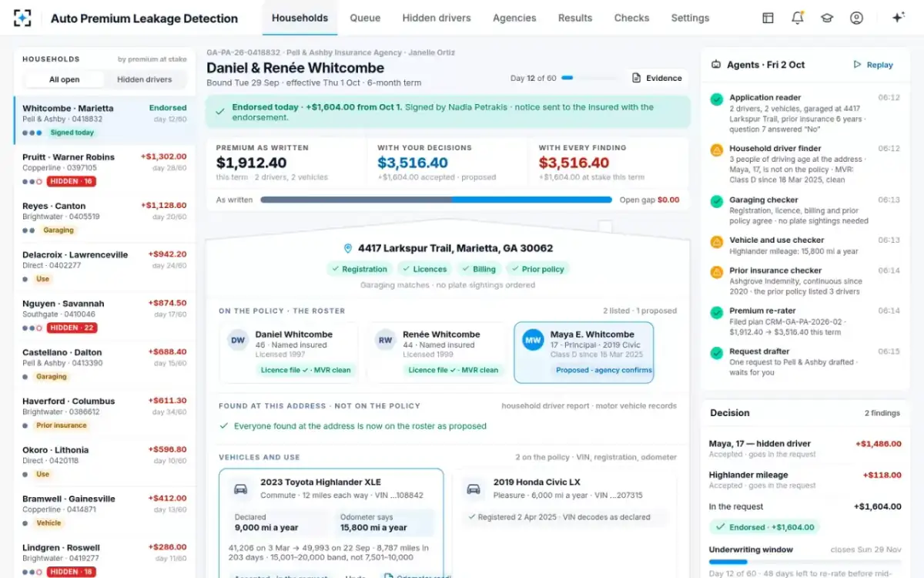Open the layout panel icon in header
This screenshot has width=924, height=578.
[768, 18]
